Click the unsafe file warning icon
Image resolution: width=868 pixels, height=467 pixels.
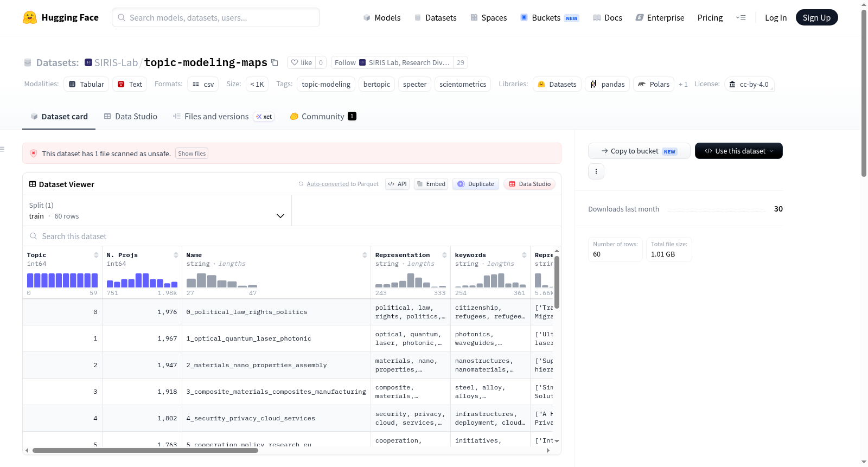pos(34,153)
